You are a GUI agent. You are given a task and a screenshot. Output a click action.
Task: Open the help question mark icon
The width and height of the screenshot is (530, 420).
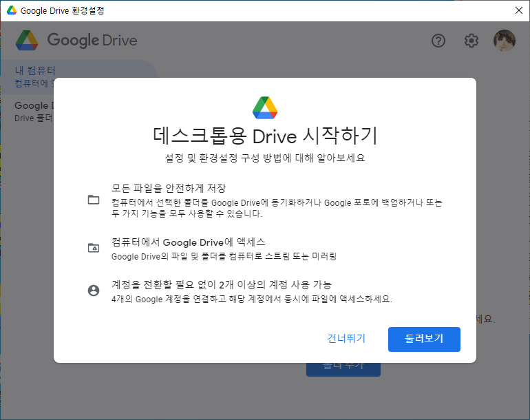click(x=438, y=41)
